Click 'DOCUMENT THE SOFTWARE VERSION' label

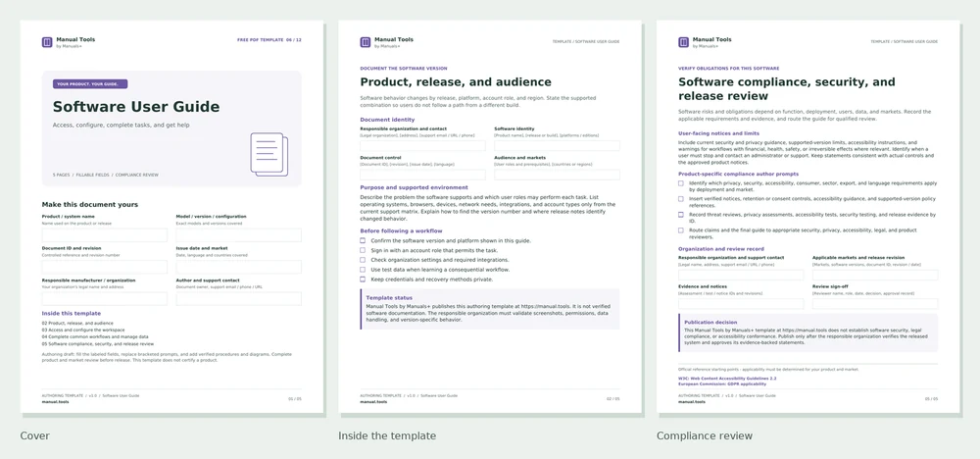point(404,68)
